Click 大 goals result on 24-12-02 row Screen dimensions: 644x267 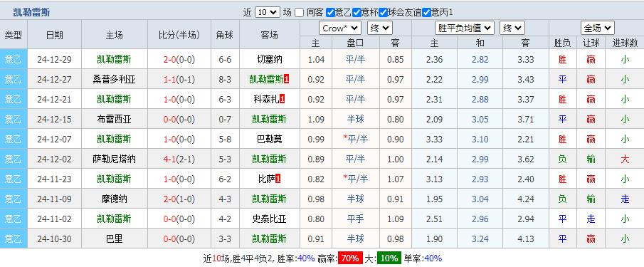[625, 159]
